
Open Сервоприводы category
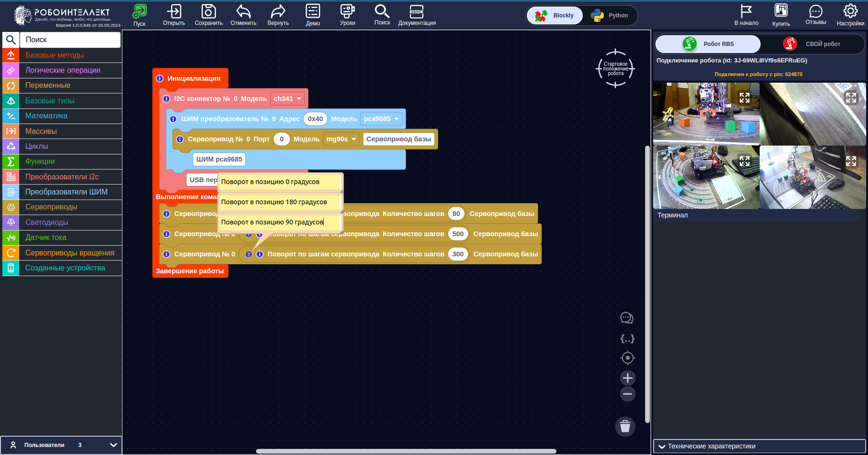(62, 207)
